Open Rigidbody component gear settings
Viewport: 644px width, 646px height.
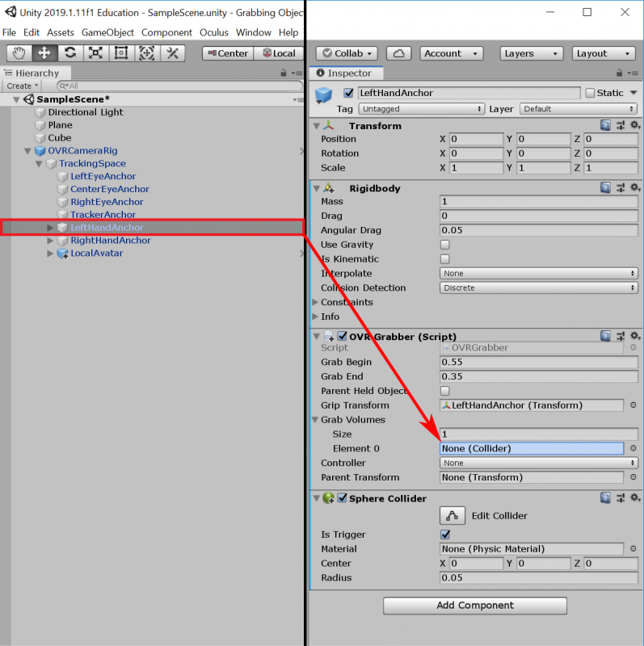coord(635,188)
